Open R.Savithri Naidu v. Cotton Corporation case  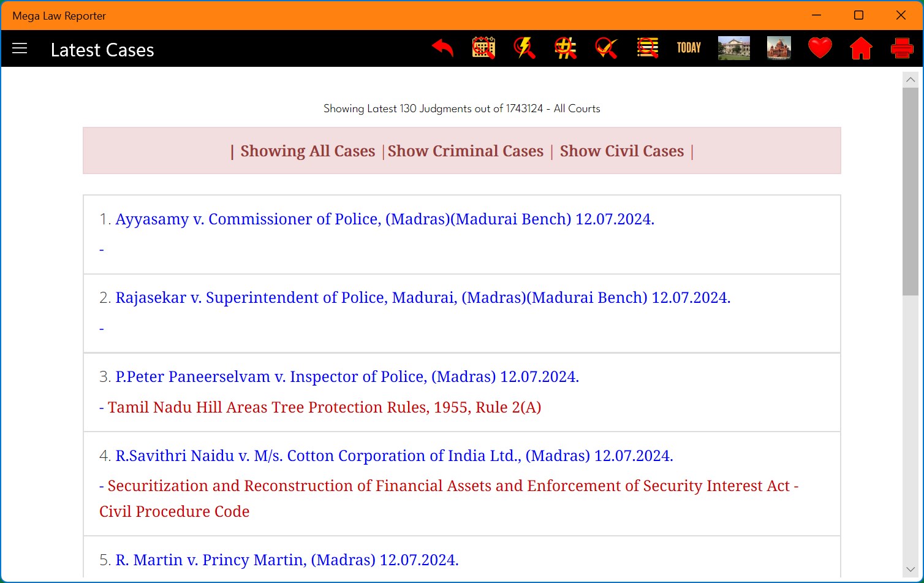pyautogui.click(x=395, y=456)
